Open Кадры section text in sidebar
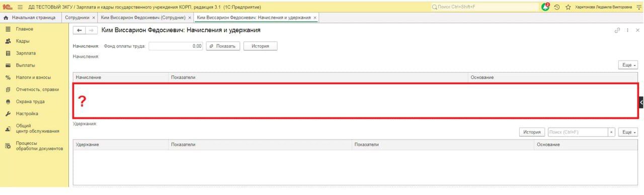The width and height of the screenshot is (644, 195). [x=23, y=41]
